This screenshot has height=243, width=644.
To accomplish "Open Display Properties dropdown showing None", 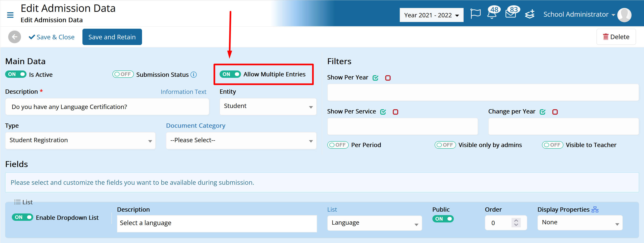I will 580,223.
